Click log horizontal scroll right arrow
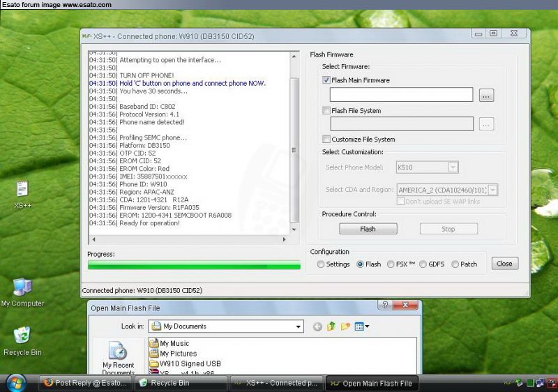Image resolution: width=558 pixels, height=392 pixels. pyautogui.click(x=284, y=239)
